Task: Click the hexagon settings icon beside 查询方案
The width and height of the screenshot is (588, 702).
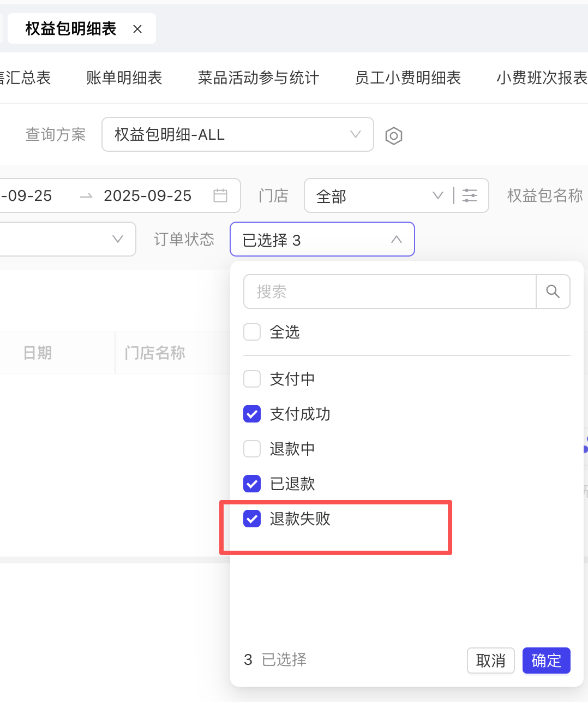Action: point(393,135)
